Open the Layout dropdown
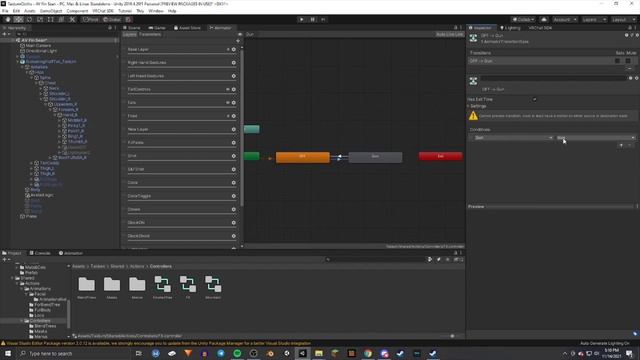This screenshot has height=360, width=640. click(623, 20)
